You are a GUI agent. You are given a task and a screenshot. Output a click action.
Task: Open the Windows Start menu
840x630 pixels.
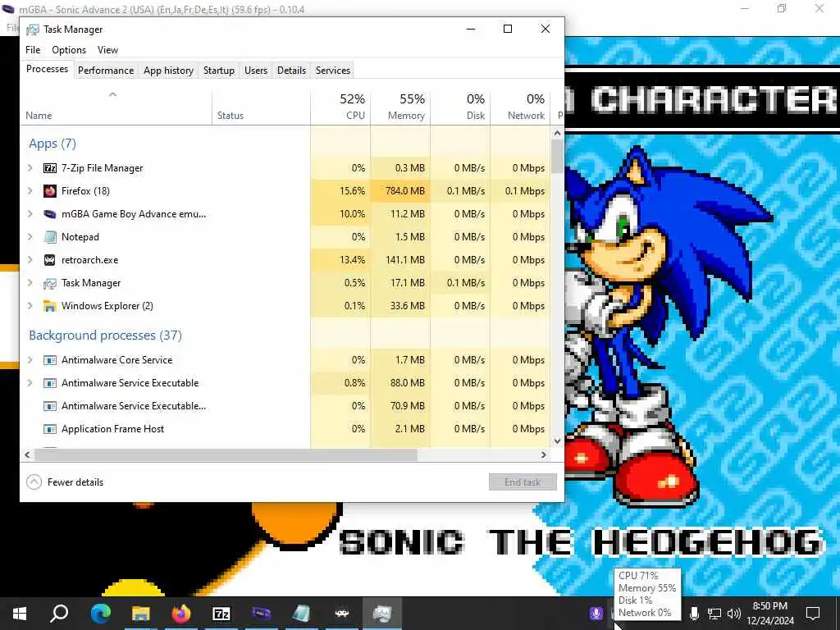click(x=20, y=614)
